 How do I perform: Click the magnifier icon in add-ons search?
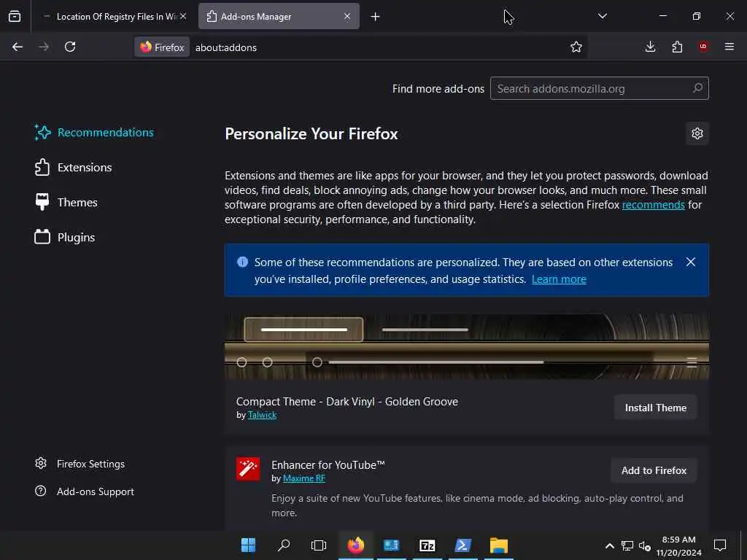(697, 88)
